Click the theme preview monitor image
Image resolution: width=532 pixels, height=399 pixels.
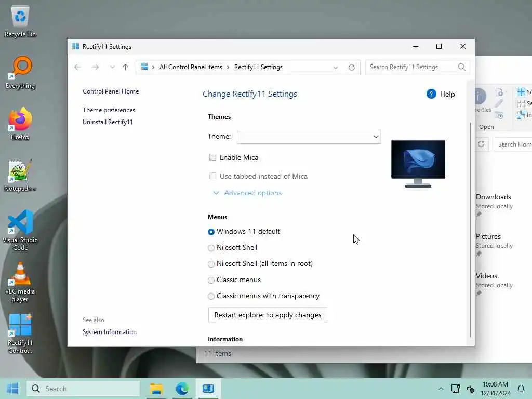[x=418, y=163]
